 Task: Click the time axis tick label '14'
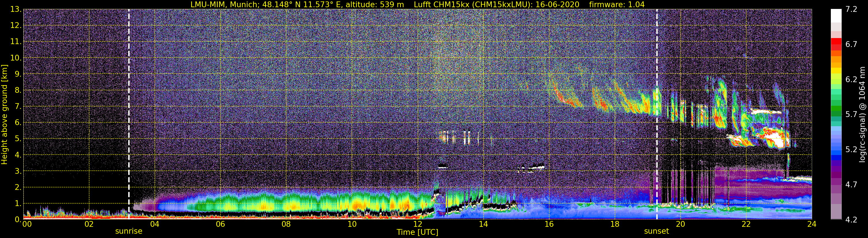click(483, 224)
